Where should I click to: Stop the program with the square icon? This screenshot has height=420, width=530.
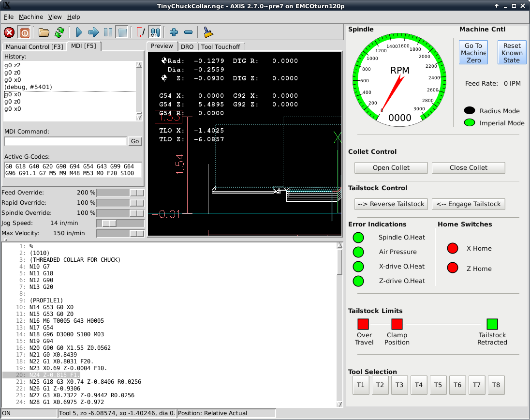122,32
